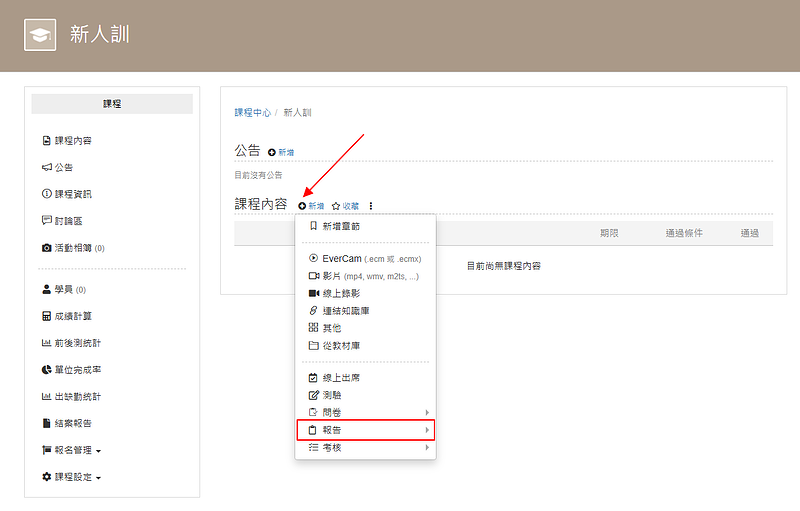
Task: Click the 學員 person icon
Action: pyautogui.click(x=46, y=290)
